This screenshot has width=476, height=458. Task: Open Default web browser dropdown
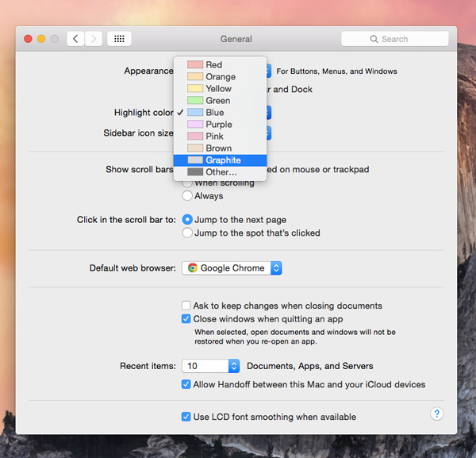(232, 267)
